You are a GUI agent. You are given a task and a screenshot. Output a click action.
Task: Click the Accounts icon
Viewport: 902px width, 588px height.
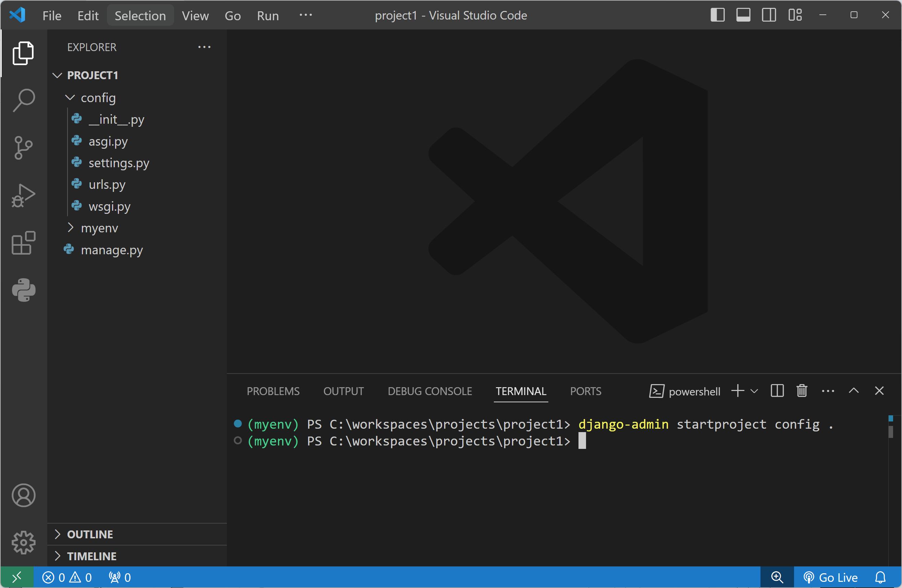[24, 495]
